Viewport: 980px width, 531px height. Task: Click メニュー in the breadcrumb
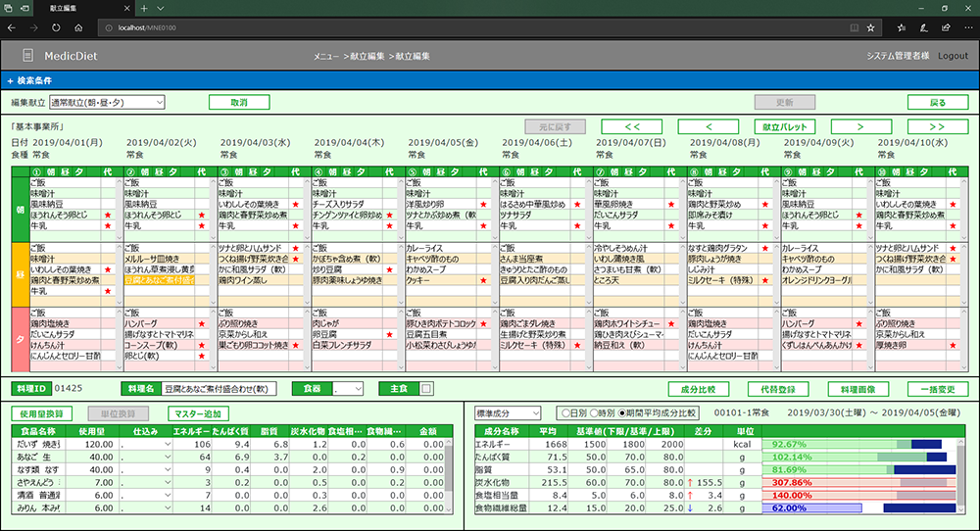tap(326, 56)
